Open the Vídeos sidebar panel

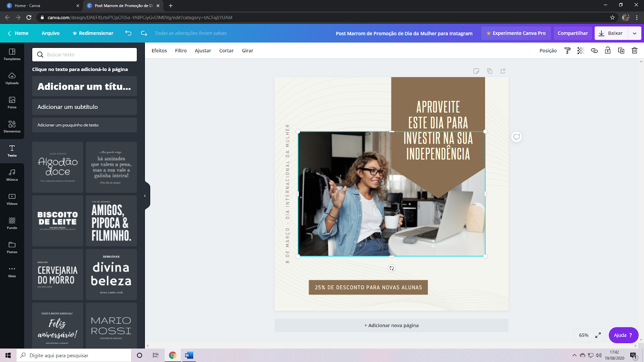pos(12,199)
